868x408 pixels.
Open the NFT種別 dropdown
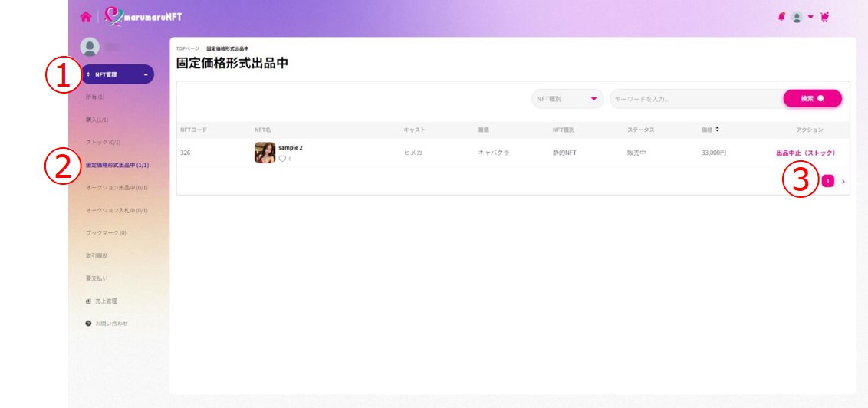coord(567,98)
